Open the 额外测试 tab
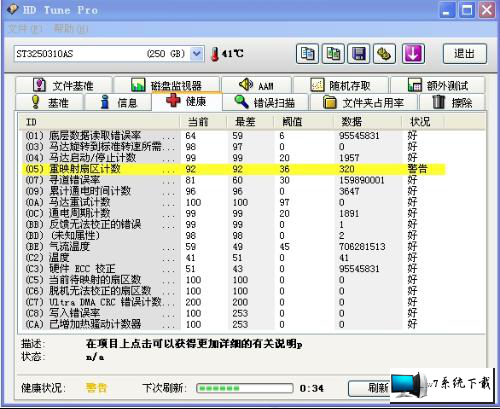Screen dimensions: 500x409 coord(438,85)
